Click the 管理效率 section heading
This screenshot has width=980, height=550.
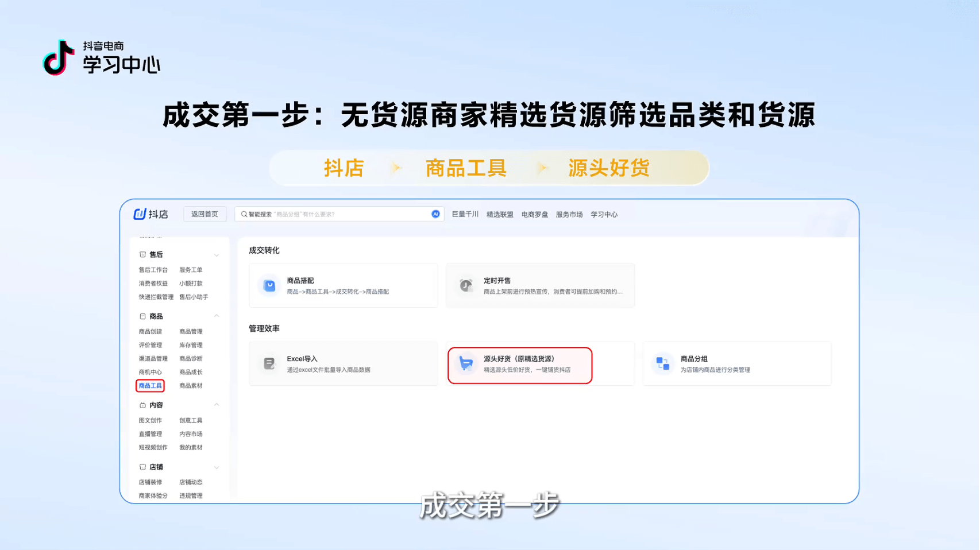(264, 328)
